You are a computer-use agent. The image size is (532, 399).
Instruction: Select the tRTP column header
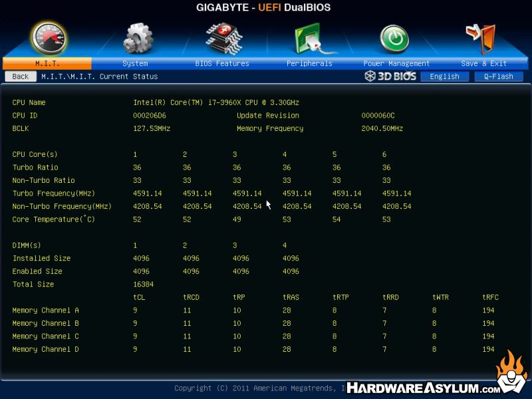340,297
